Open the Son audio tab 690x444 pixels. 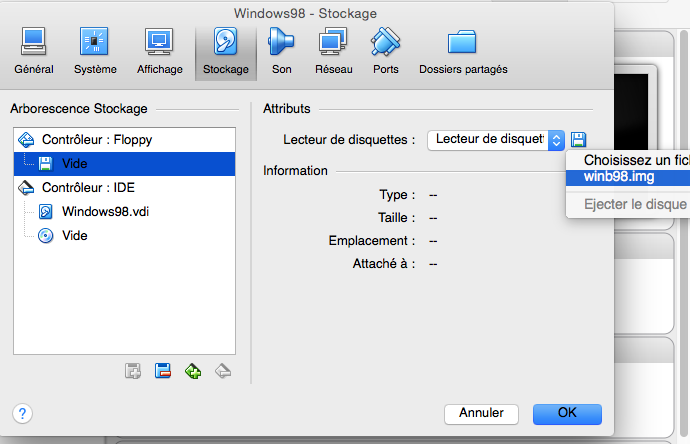point(281,51)
